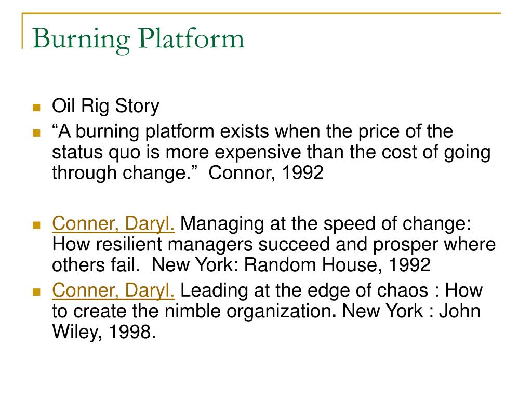This screenshot has width=532, height=399.
Task: Click the yellow bullet beside Oil Rig Story
Action: pyautogui.click(x=37, y=108)
